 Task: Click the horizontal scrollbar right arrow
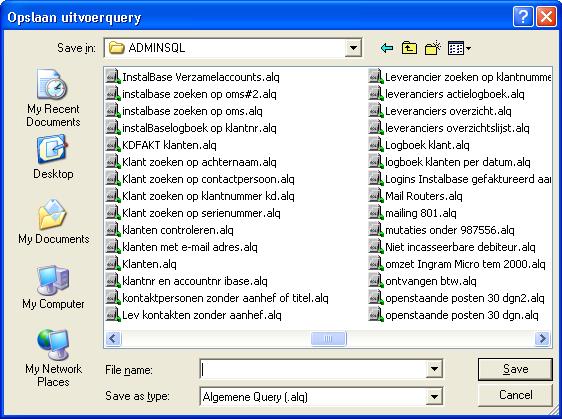coord(542,338)
